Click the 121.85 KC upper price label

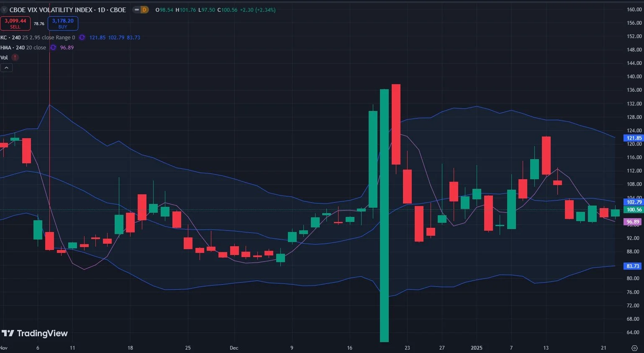[x=634, y=138]
